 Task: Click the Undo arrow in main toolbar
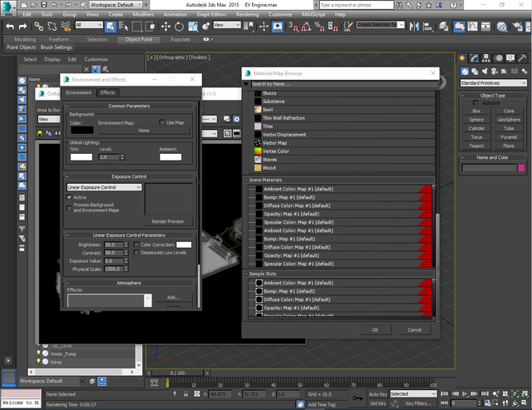10,27
